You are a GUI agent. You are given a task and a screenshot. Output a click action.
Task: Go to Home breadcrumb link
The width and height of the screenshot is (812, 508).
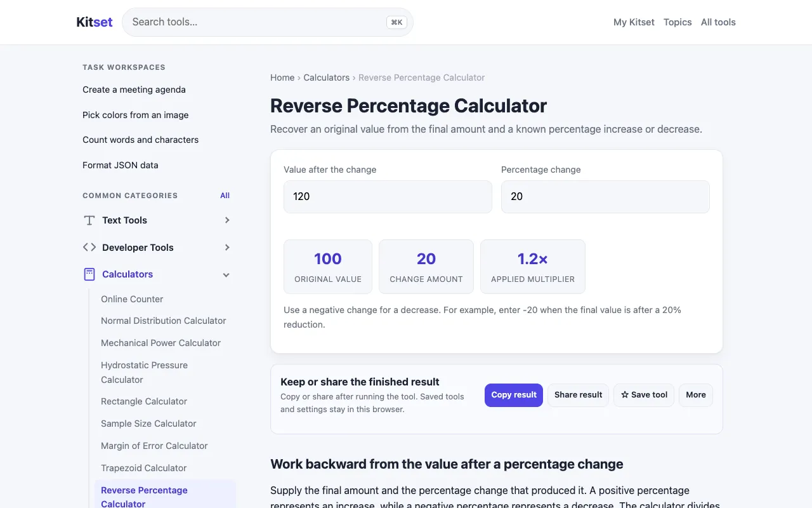pos(282,77)
